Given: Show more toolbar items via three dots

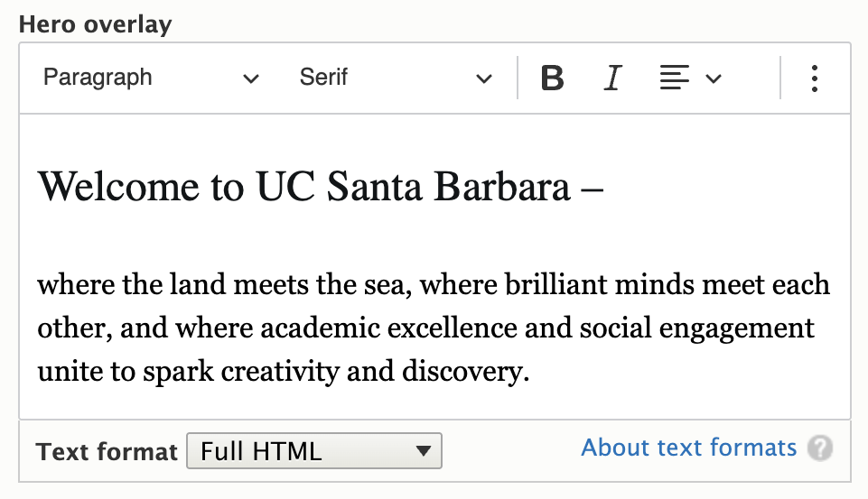Looking at the screenshot, I should click(815, 78).
